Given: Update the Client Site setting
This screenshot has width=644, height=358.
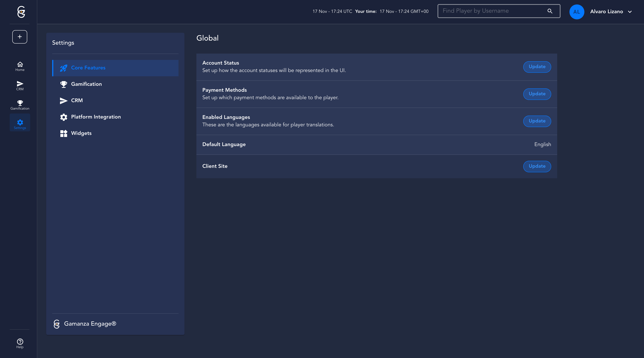Looking at the screenshot, I should [537, 166].
